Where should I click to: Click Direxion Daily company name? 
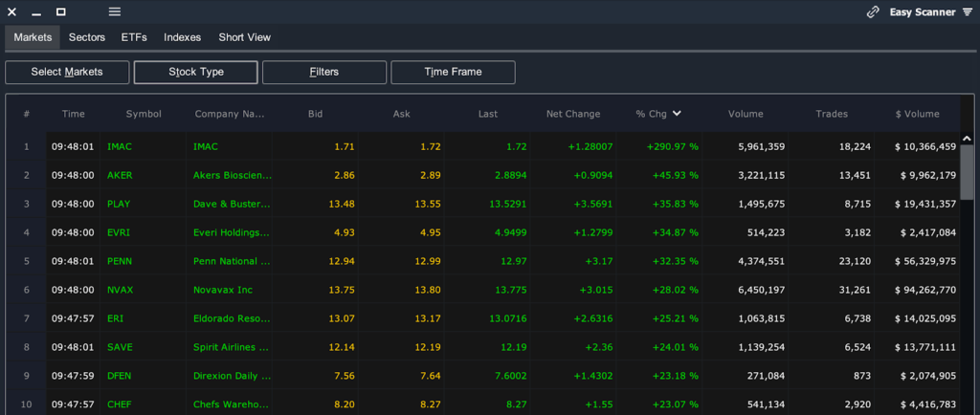coord(232,376)
